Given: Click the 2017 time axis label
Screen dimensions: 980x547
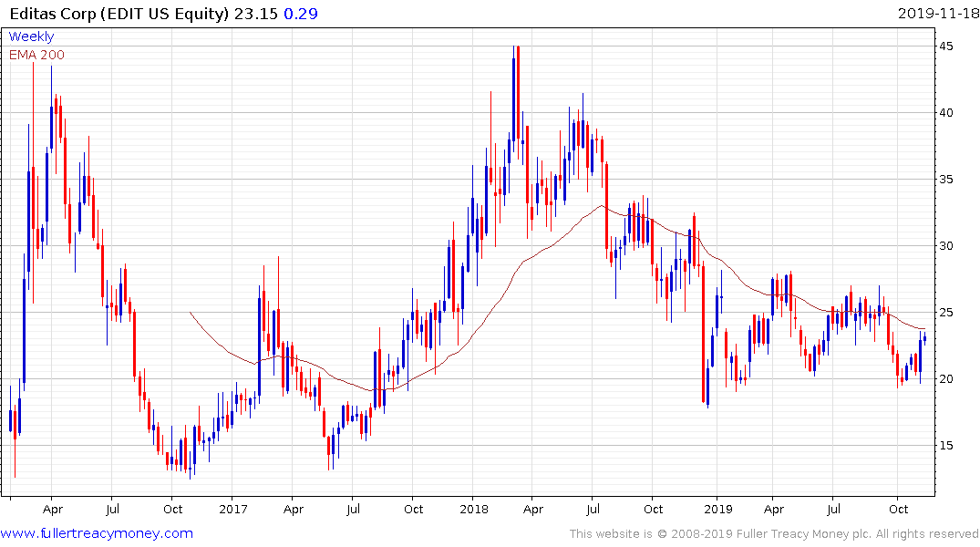Looking at the screenshot, I should (233, 509).
